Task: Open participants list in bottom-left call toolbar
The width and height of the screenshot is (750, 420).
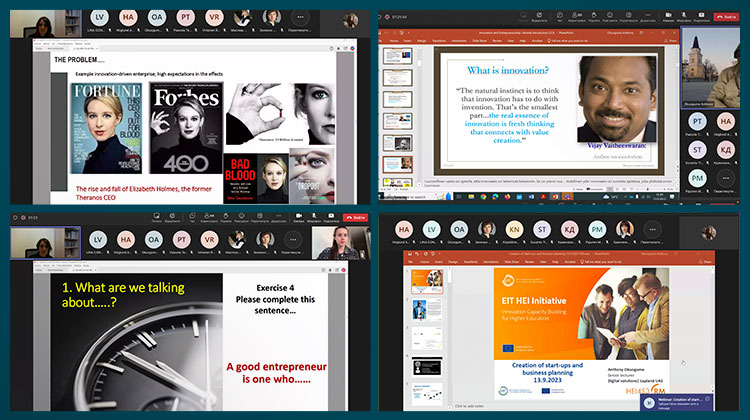Action: tap(209, 218)
